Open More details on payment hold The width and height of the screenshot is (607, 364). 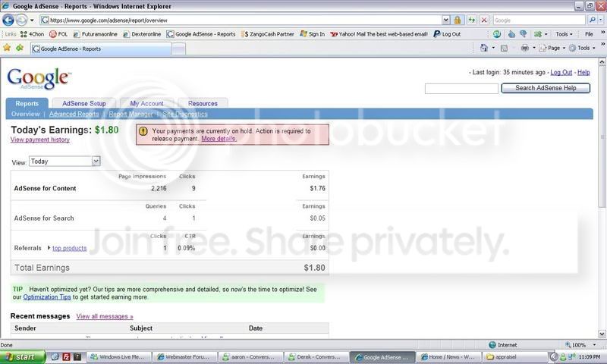219,139
